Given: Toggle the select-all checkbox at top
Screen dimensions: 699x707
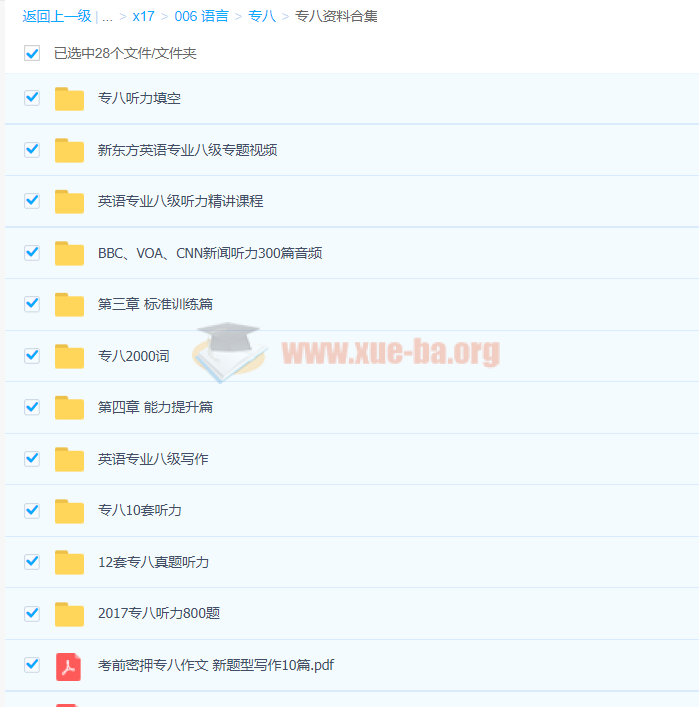Looking at the screenshot, I should (x=32, y=53).
